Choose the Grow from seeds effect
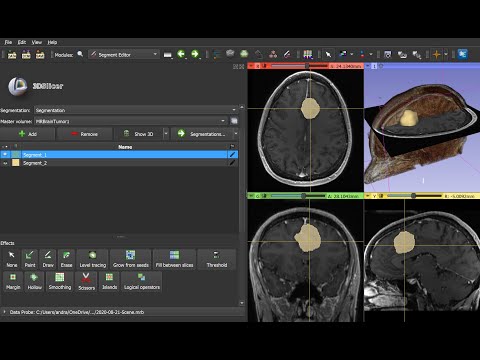This screenshot has height=360, width=480. (x=130, y=259)
